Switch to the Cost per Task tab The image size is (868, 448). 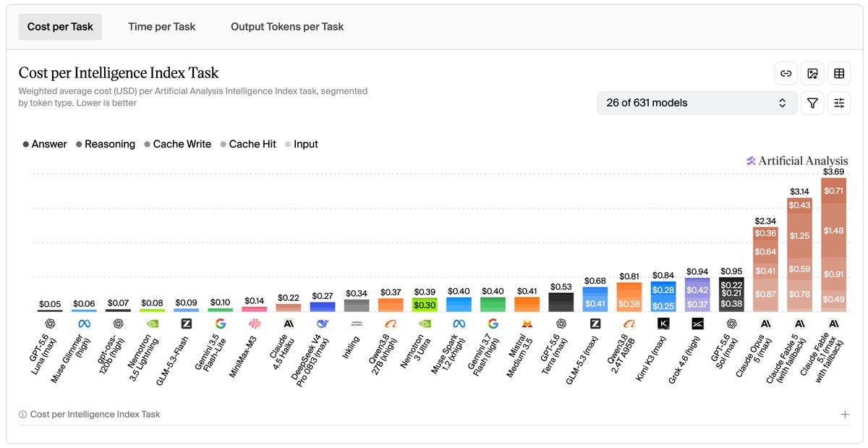click(x=60, y=27)
